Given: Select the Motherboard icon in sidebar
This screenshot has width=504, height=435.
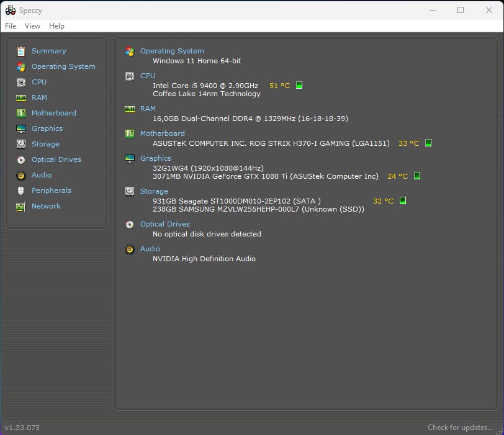Looking at the screenshot, I should tap(21, 113).
